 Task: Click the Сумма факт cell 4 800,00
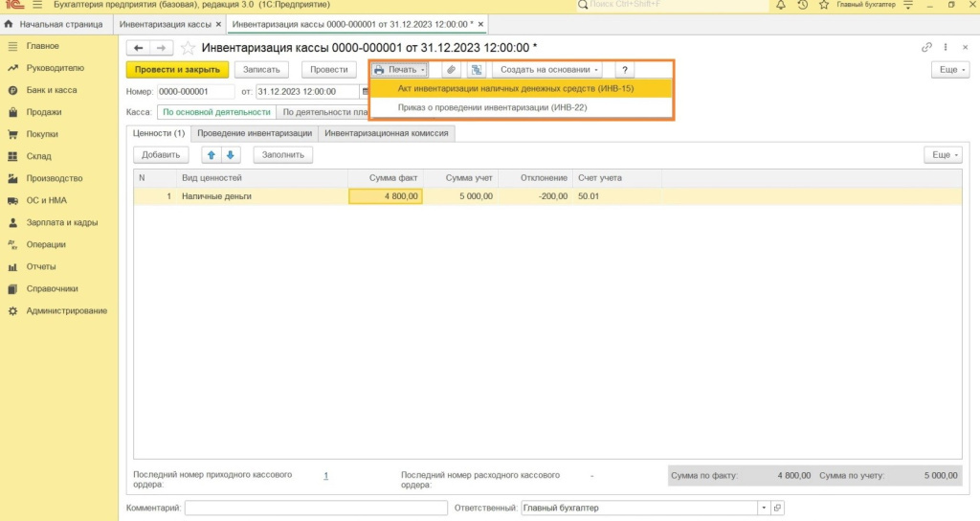click(386, 196)
